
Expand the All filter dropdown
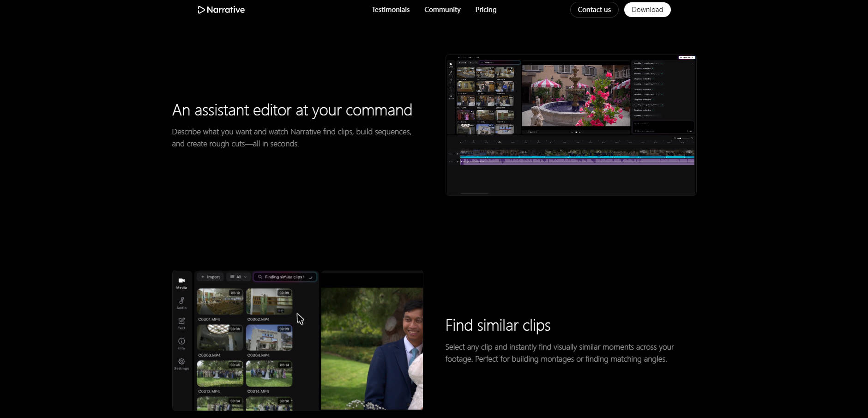[x=238, y=277]
